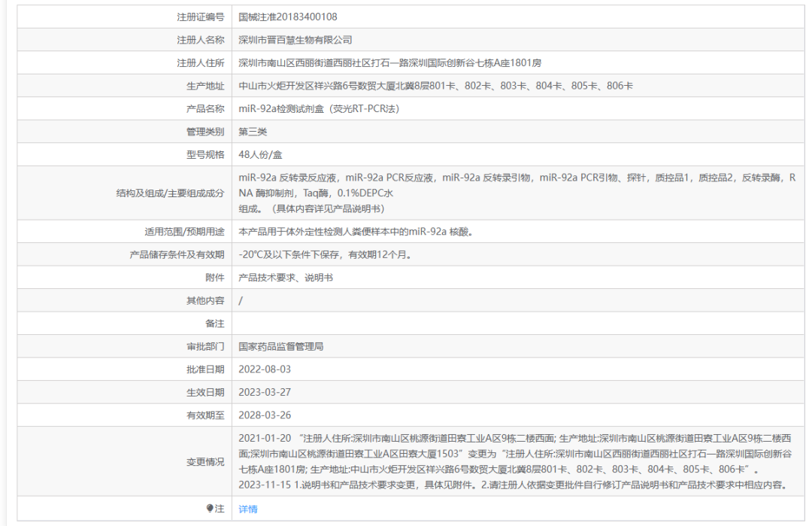The height and width of the screenshot is (526, 812).
Task: Click the product name miR-92a检测试剂盒 value
Action: [x=318, y=109]
